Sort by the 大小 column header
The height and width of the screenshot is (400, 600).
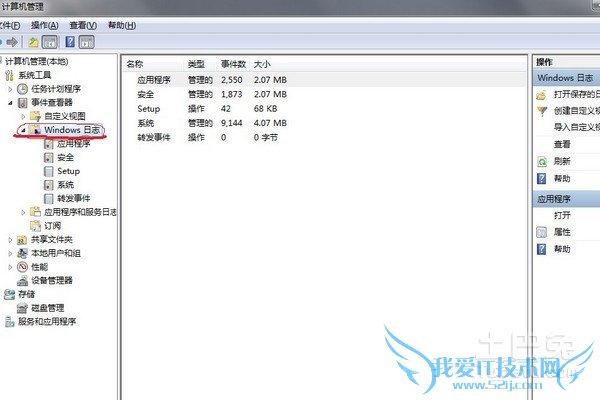[262, 64]
